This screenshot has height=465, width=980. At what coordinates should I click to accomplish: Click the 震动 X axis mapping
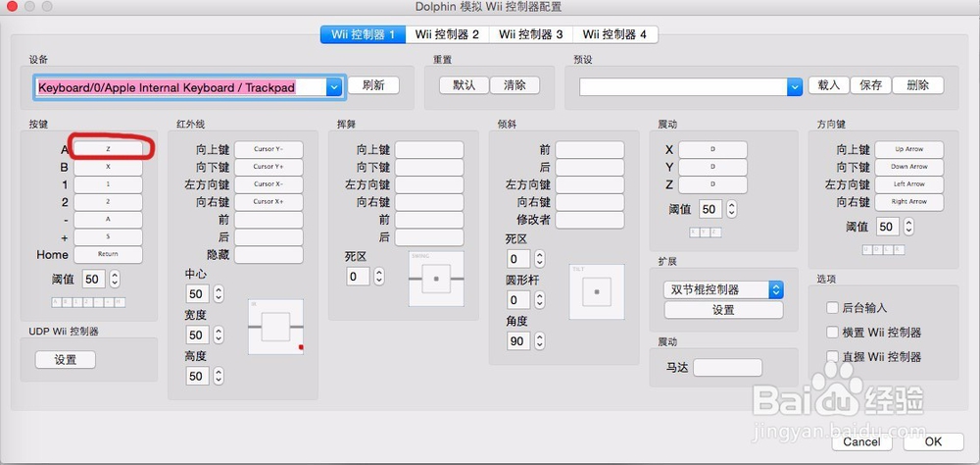coord(713,149)
